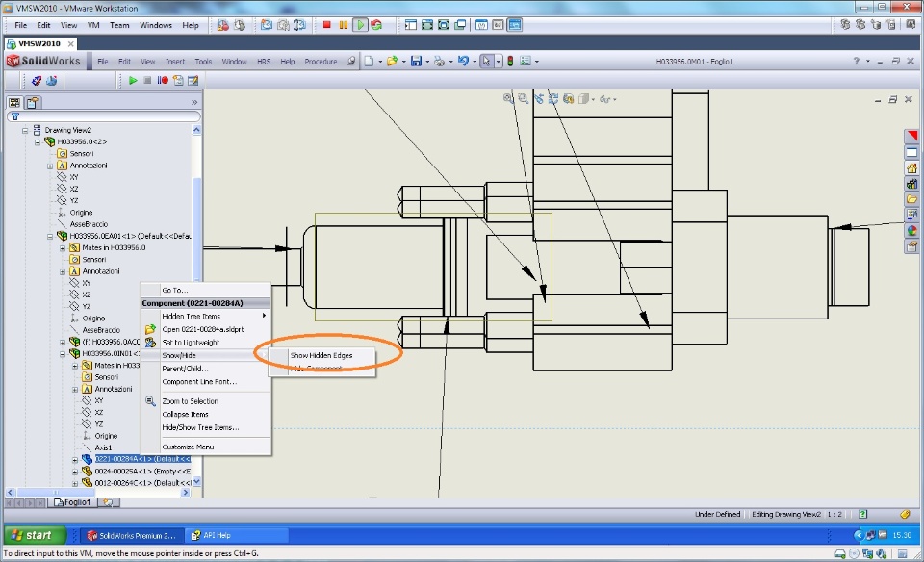
Task: Click the Print icon in SolidWorks toolbar
Action: point(440,61)
